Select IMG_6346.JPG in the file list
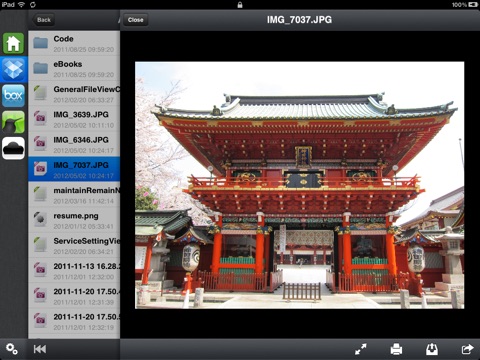480x360 pixels. (74, 145)
